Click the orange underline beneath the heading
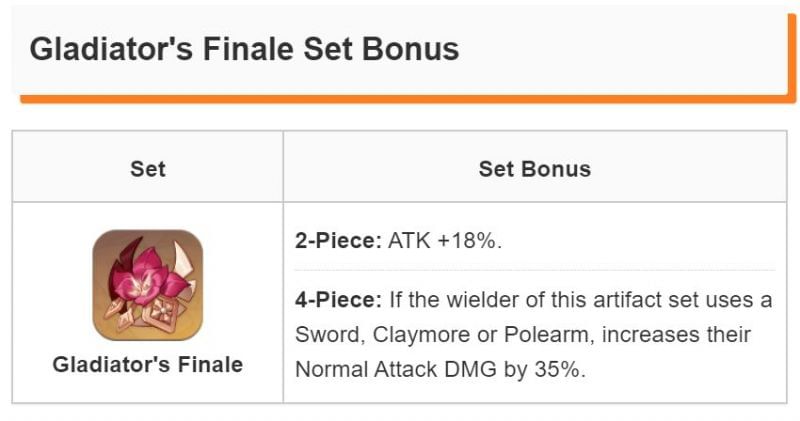Image resolution: width=800 pixels, height=421 pixels. pos(400,98)
